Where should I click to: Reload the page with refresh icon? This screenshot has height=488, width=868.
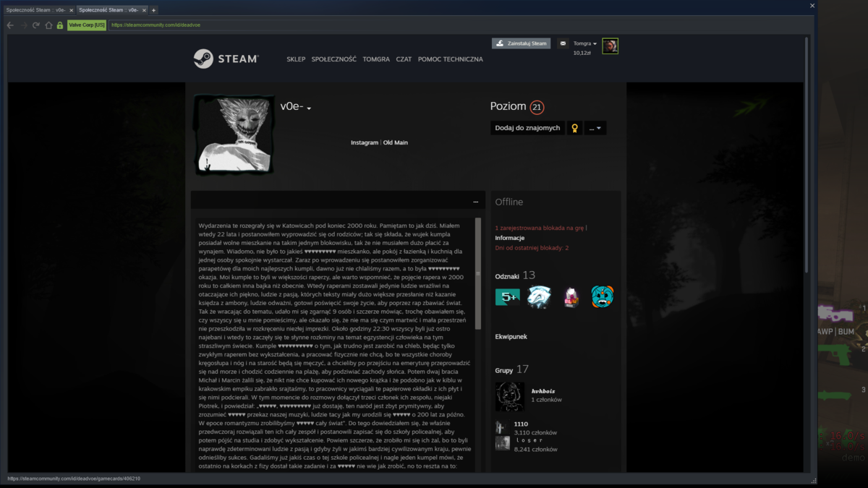click(x=36, y=25)
